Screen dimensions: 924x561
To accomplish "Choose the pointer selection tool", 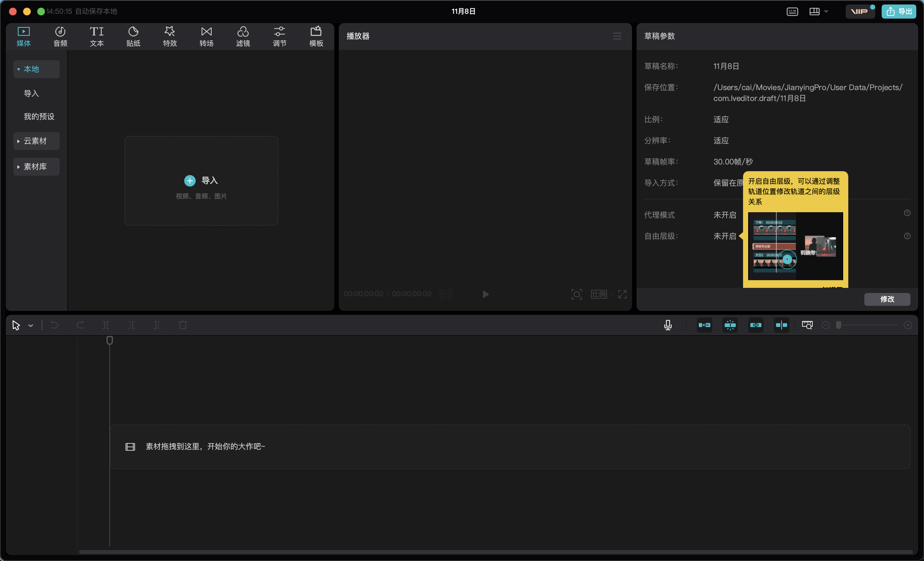I will tap(16, 325).
